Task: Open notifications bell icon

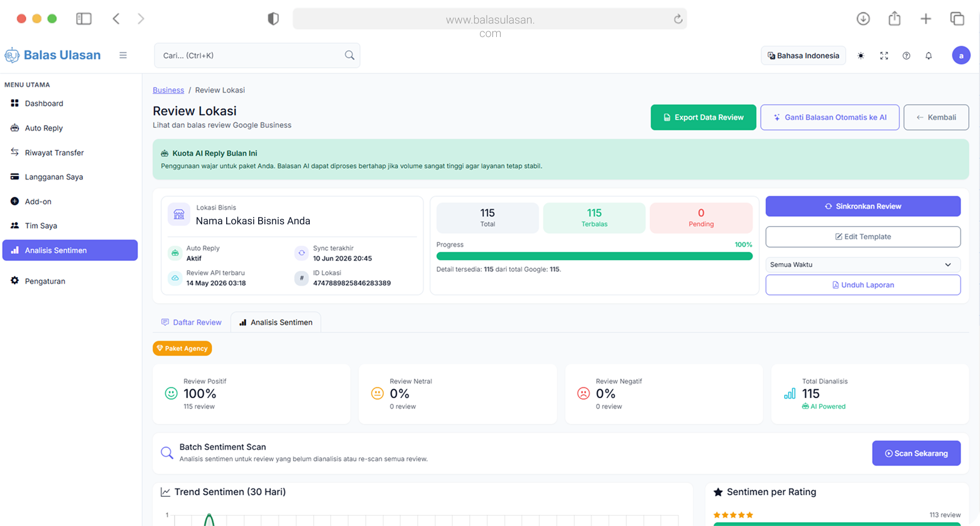Action: point(928,56)
